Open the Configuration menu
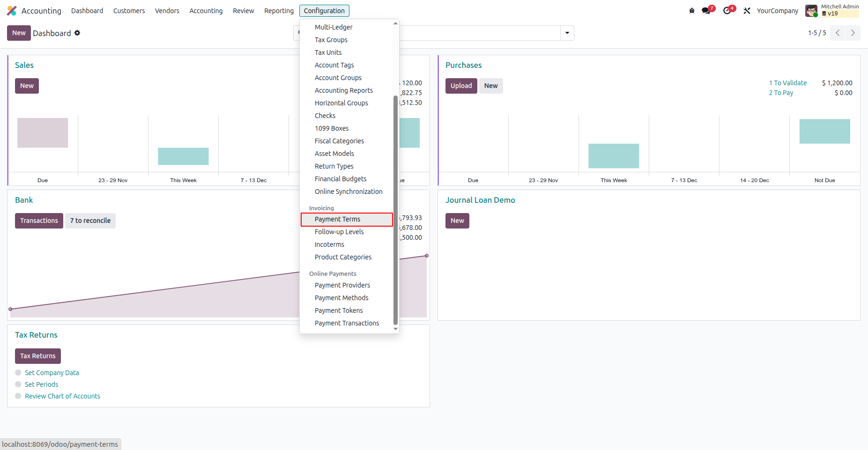The width and height of the screenshot is (868, 450). 324,11
